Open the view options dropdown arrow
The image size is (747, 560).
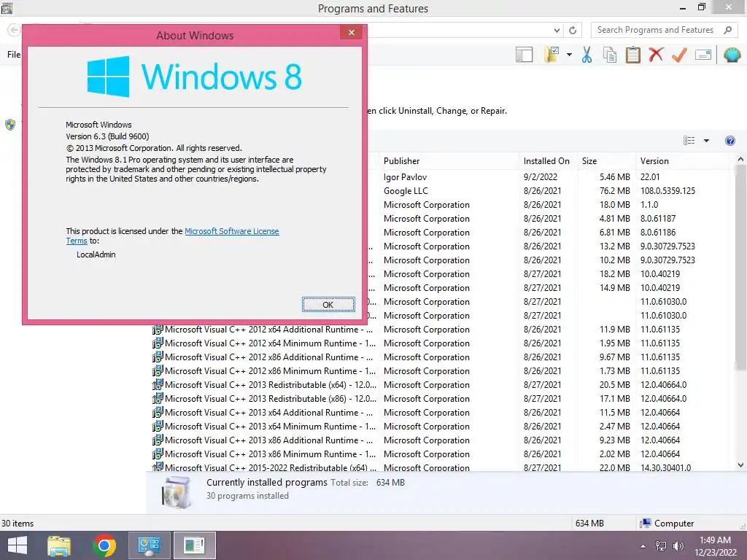pos(706,141)
